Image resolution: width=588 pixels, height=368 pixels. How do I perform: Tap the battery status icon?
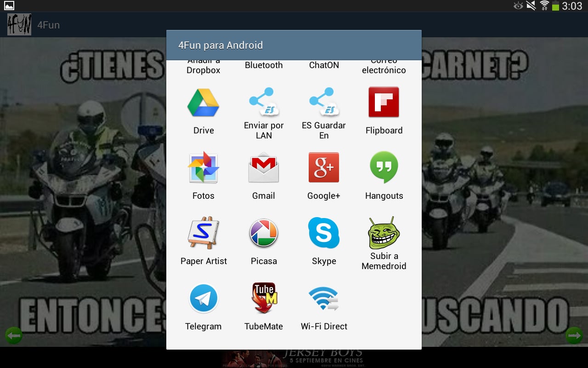tap(555, 6)
